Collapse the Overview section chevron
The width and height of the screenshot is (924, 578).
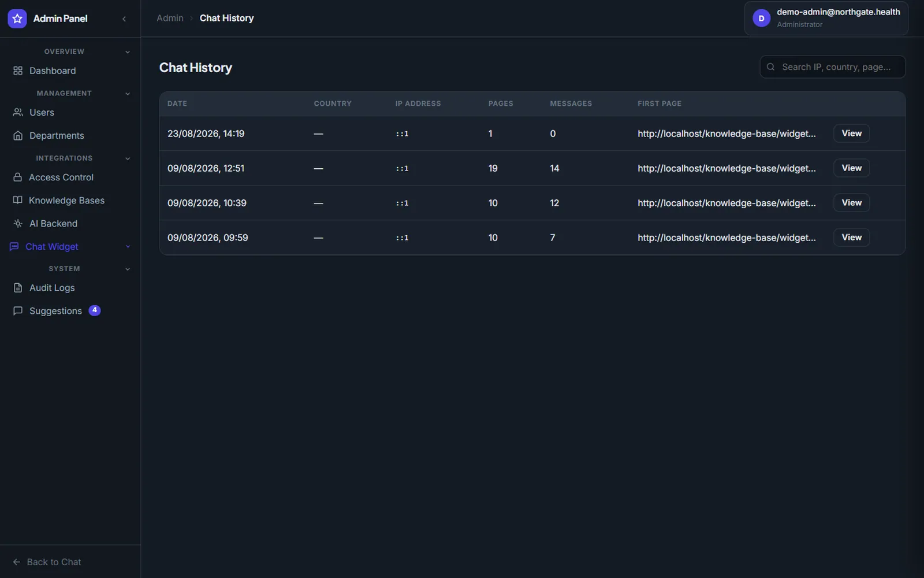pyautogui.click(x=128, y=52)
